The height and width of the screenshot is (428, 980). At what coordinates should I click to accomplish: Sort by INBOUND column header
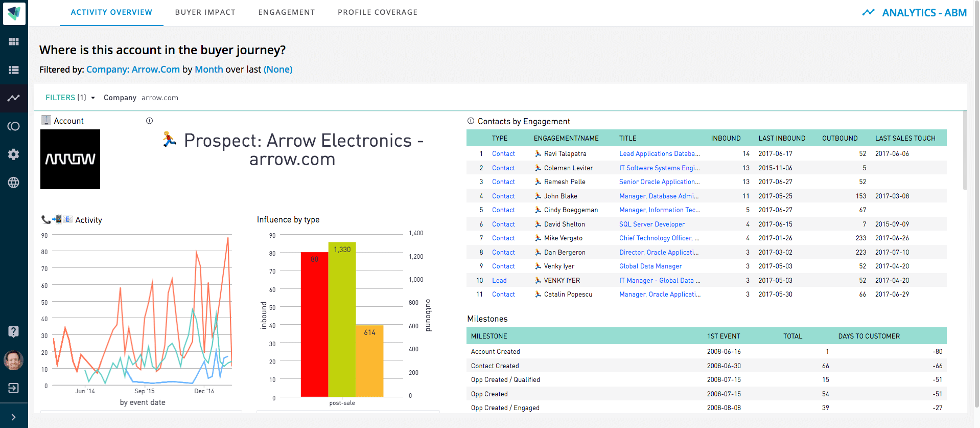(726, 138)
